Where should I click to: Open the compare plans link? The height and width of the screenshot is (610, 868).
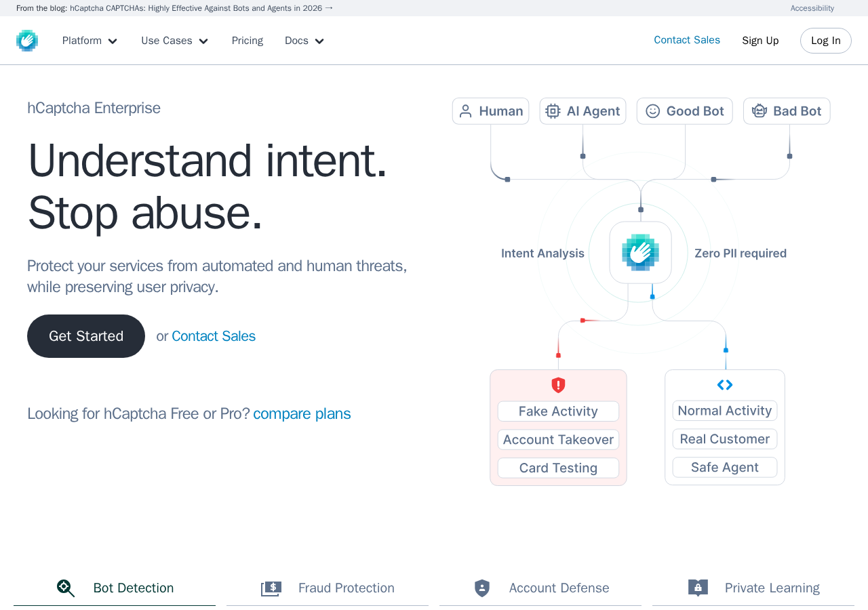coord(302,413)
